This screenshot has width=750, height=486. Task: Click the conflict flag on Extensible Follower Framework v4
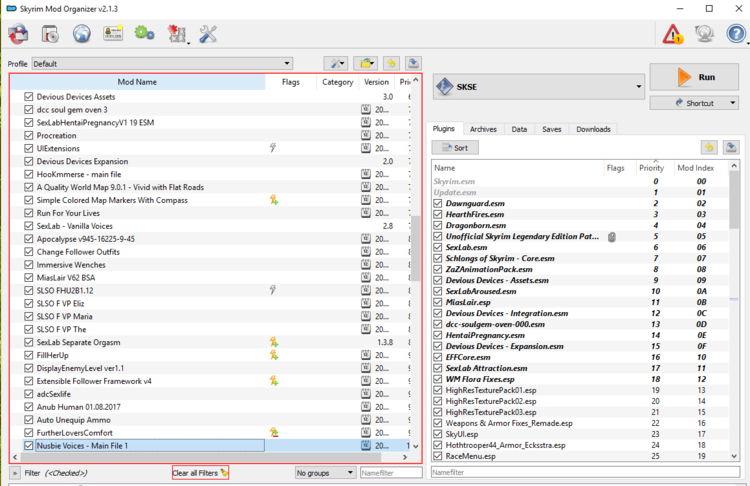274,380
